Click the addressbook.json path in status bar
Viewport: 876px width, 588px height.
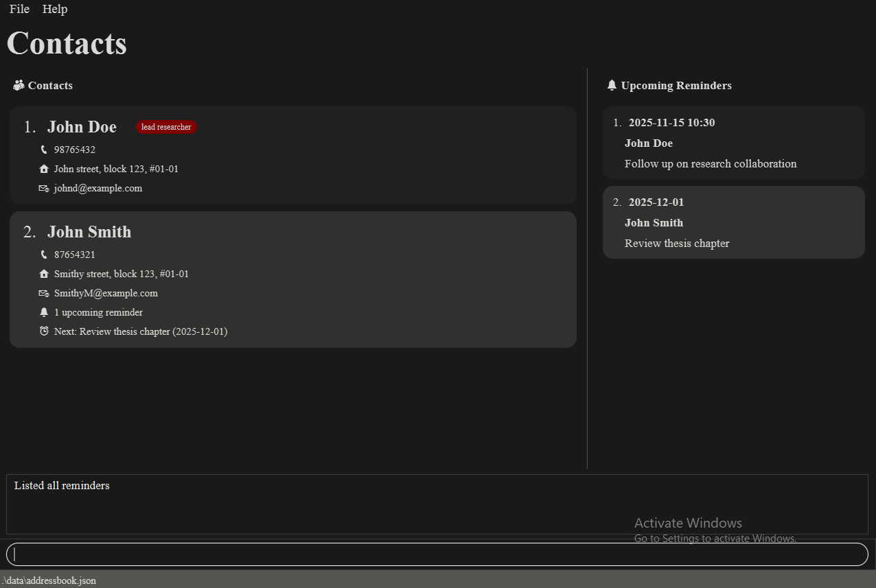49,580
